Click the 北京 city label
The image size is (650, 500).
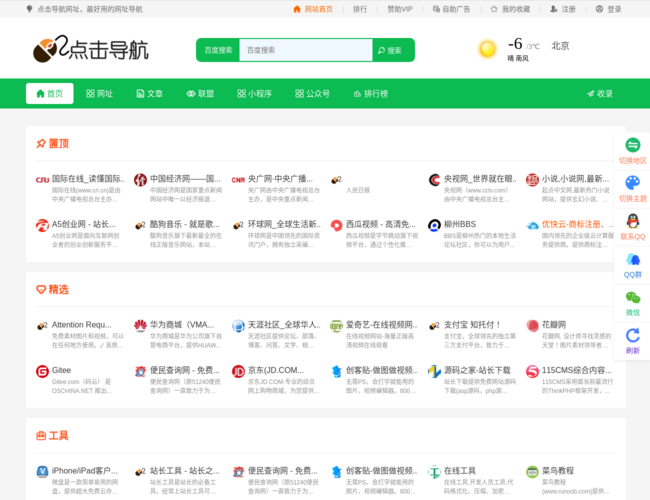[560, 46]
